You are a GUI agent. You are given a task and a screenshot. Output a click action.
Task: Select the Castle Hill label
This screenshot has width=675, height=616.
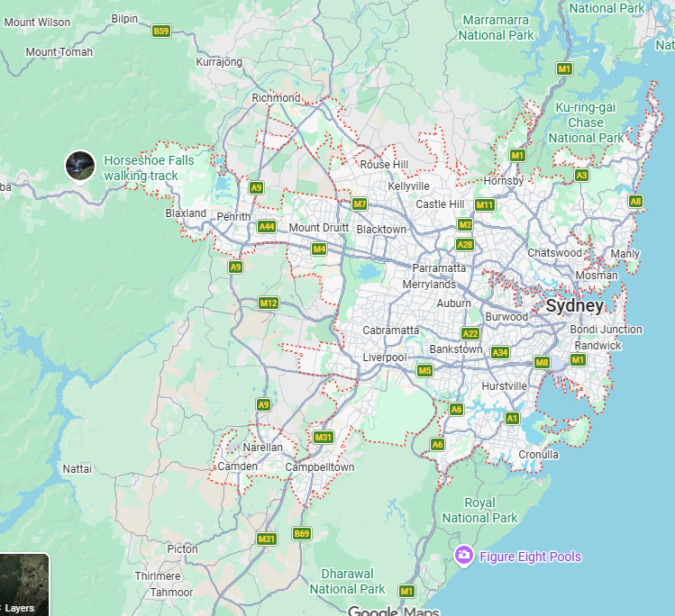coord(440,204)
